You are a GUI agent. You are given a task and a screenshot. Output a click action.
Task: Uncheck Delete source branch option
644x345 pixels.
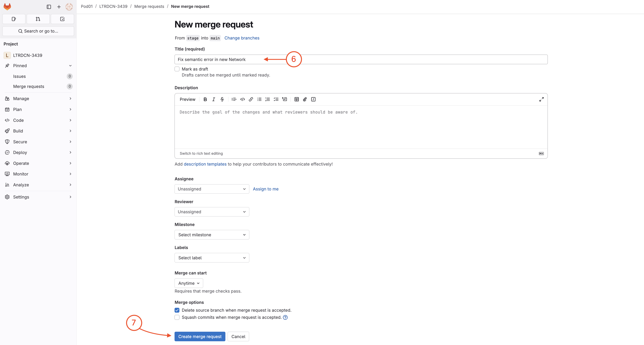[x=177, y=310]
